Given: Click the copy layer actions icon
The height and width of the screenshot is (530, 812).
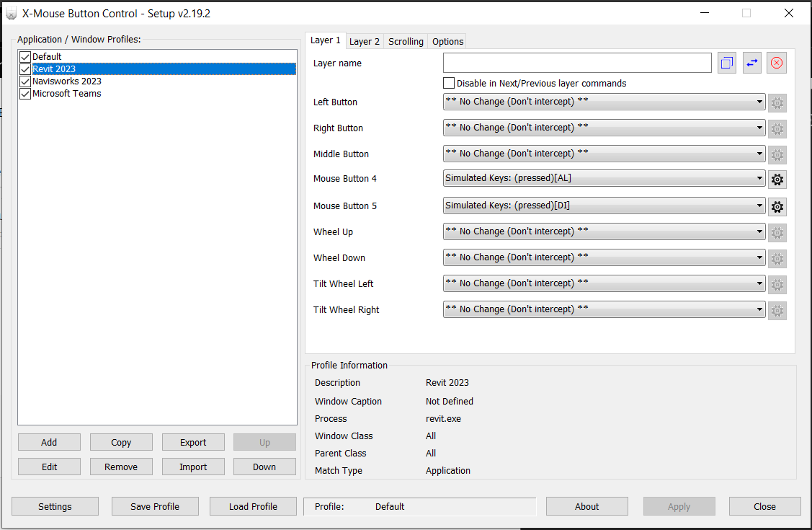Looking at the screenshot, I should [x=726, y=63].
